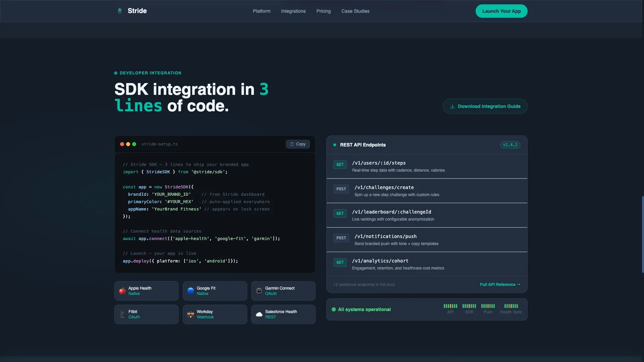
Task: Click 'Send branded push with tone' description
Action: pyautogui.click(x=396, y=244)
